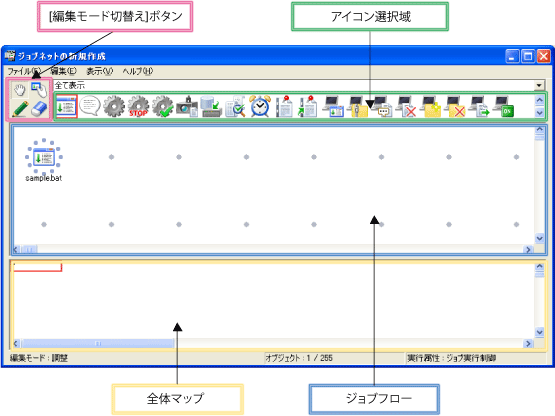The width and height of the screenshot is (555, 416).
Task: Pick the blue alarm clock icon
Action: [260, 106]
